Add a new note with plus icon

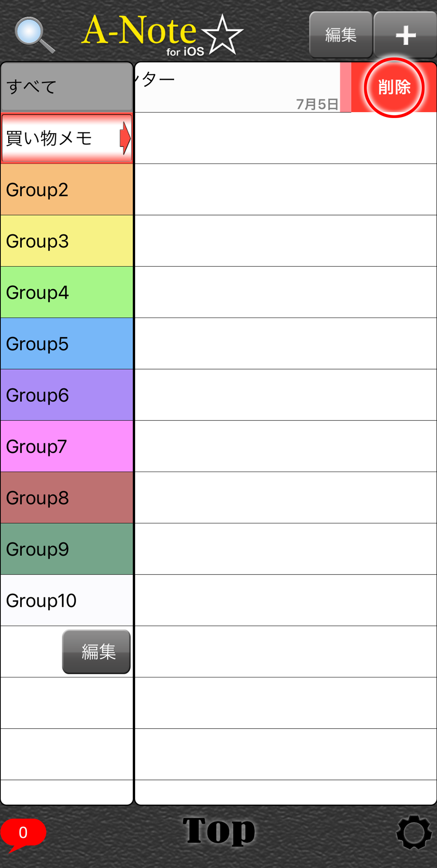pyautogui.click(x=405, y=35)
